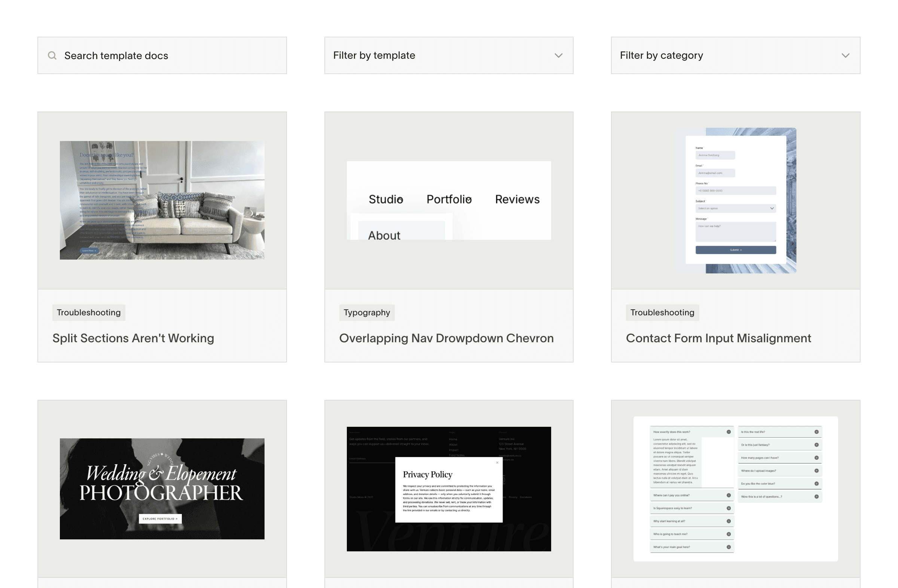Click the Typography category tag

(x=367, y=313)
